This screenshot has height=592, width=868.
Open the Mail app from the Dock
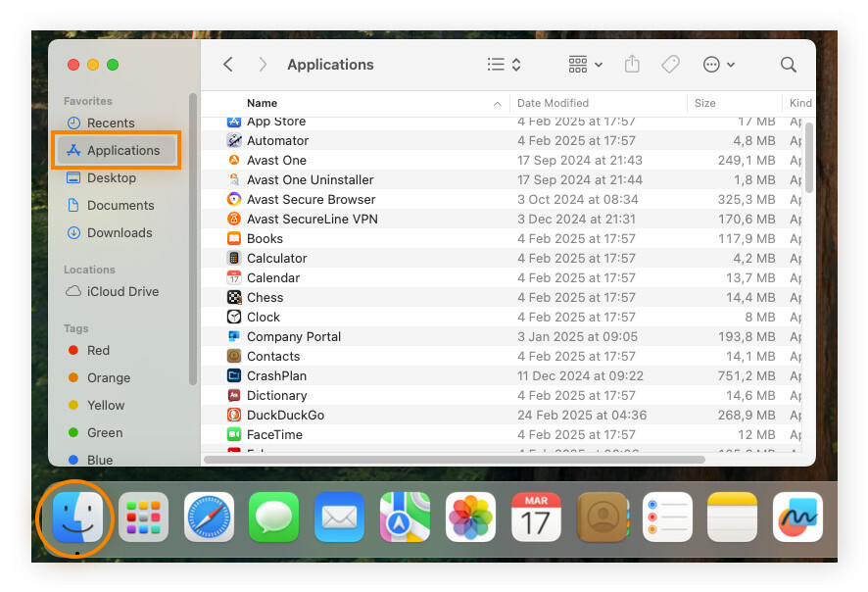point(339,518)
